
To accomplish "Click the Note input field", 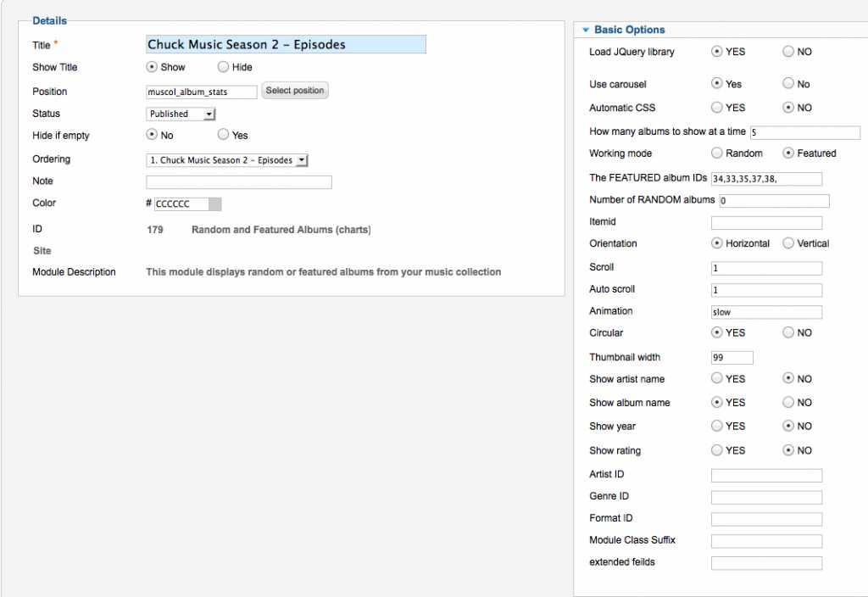I will tap(239, 182).
